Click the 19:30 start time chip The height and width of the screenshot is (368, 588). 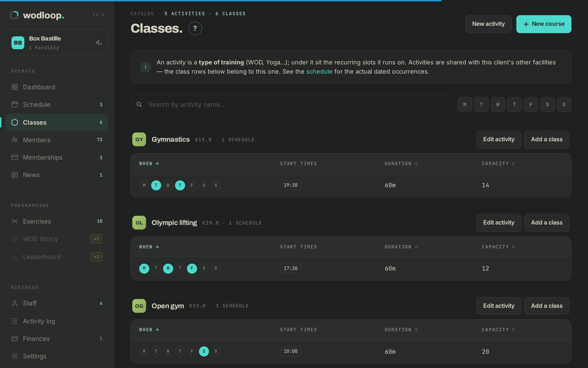pos(290,185)
